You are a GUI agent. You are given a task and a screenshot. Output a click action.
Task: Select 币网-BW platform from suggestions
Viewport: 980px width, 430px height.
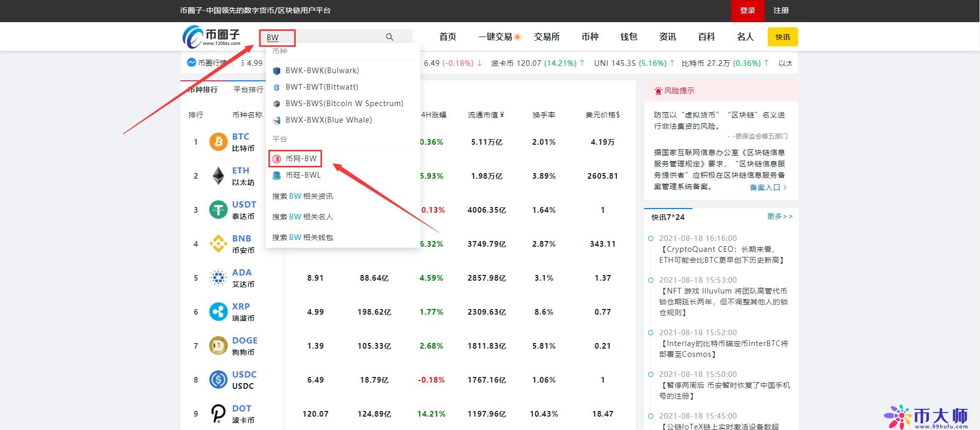click(301, 159)
